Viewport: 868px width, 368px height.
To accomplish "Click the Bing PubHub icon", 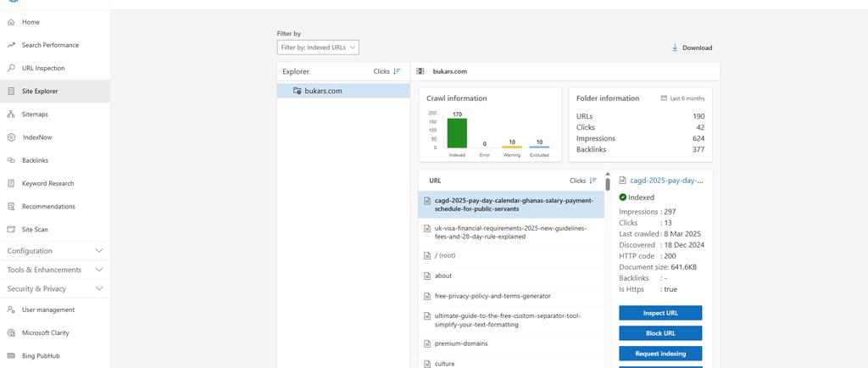I will point(11,356).
